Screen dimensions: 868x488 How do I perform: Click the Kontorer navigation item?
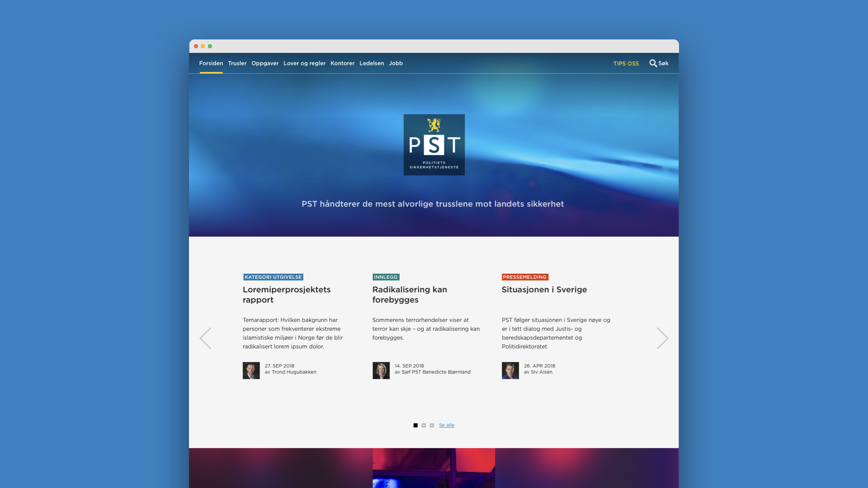pos(342,62)
